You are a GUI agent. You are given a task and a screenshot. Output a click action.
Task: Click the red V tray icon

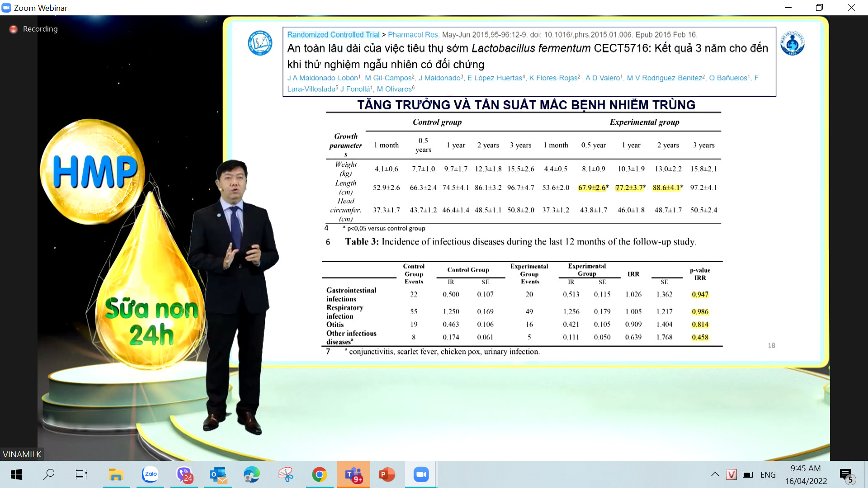731,474
